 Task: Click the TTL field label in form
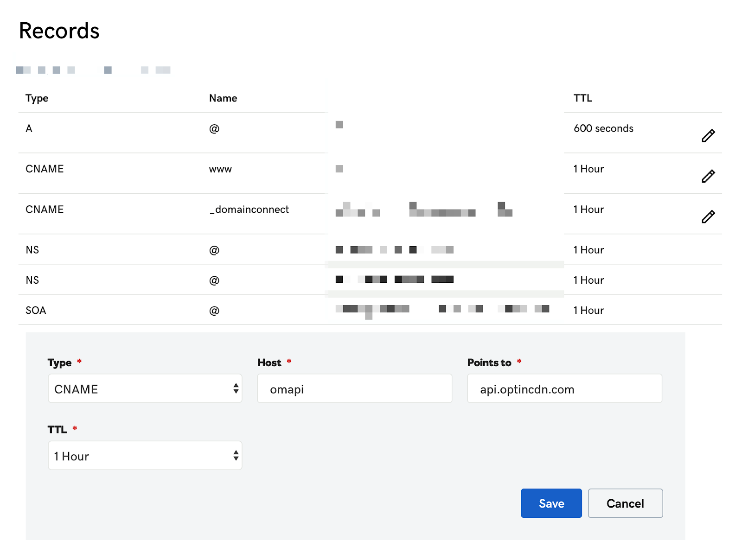58,430
